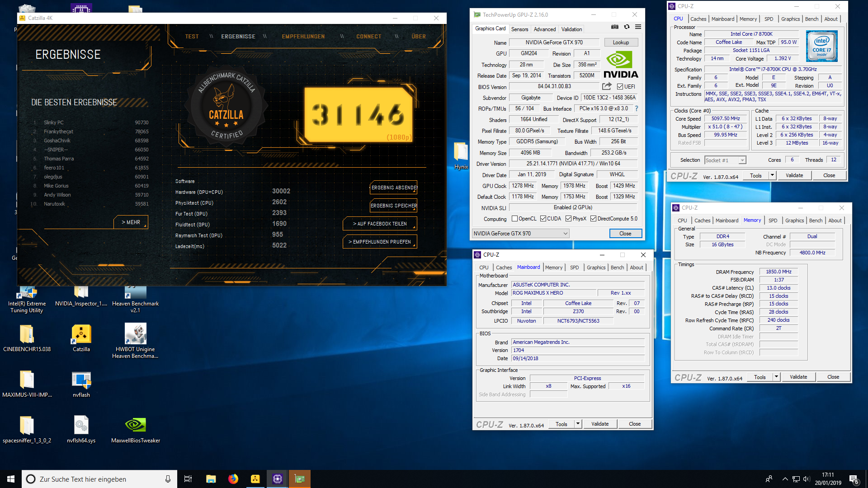Open MaxwellBiosTweaker desktop icon
868x488 pixels.
(135, 430)
